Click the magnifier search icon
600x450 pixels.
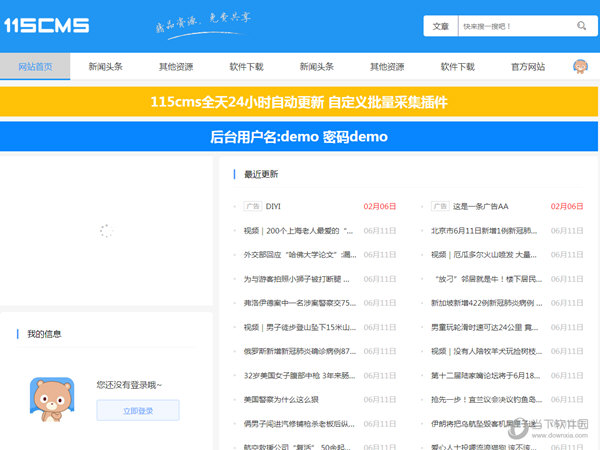pos(581,26)
